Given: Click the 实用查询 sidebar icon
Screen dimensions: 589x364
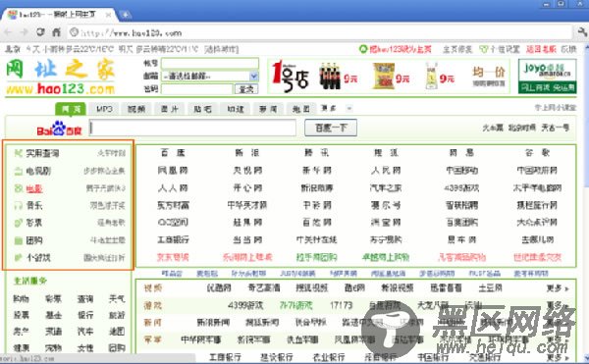Looking at the screenshot, I should [19, 153].
